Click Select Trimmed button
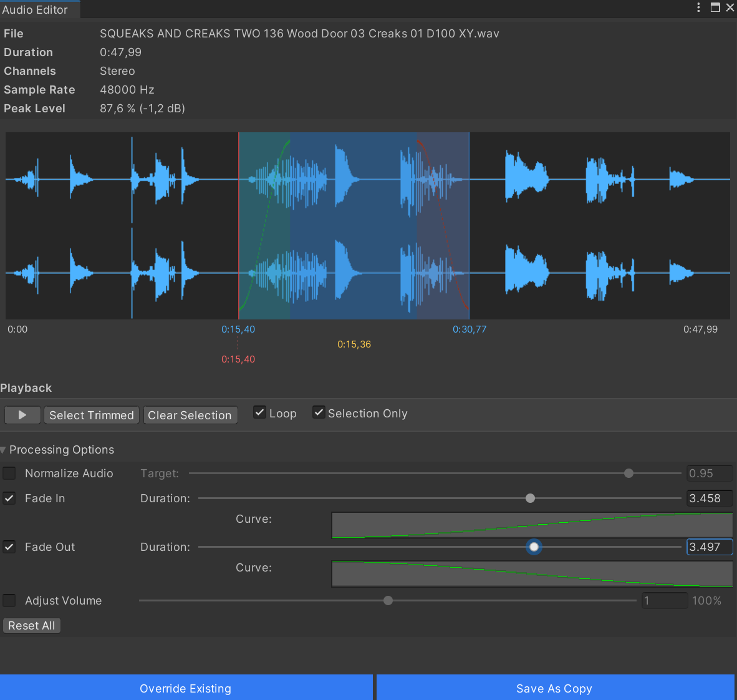The width and height of the screenshot is (737, 700). click(92, 415)
